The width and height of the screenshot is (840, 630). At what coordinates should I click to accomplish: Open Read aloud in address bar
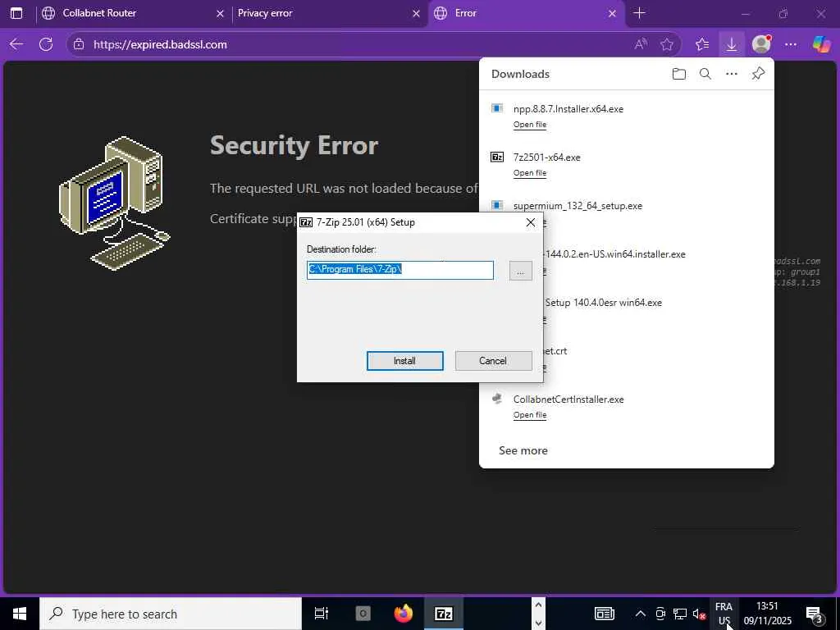click(x=641, y=44)
